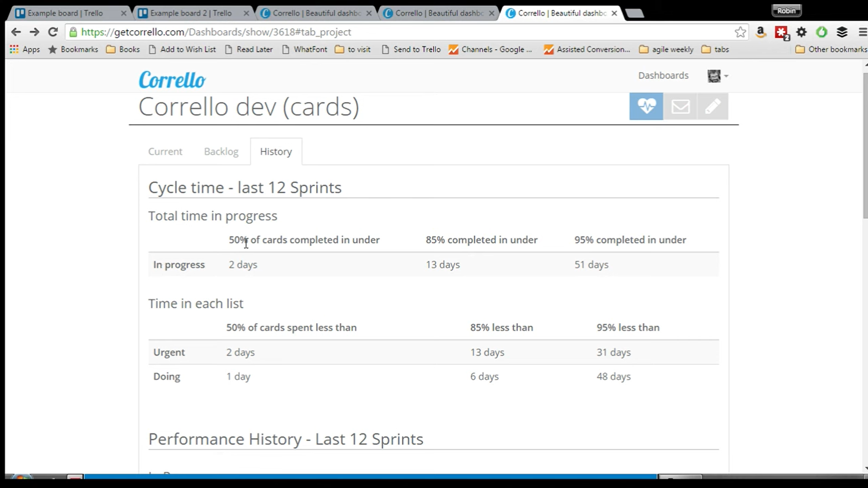Screen dimensions: 868x488
Task: Close the Example board 2 tab
Action: 246,13
